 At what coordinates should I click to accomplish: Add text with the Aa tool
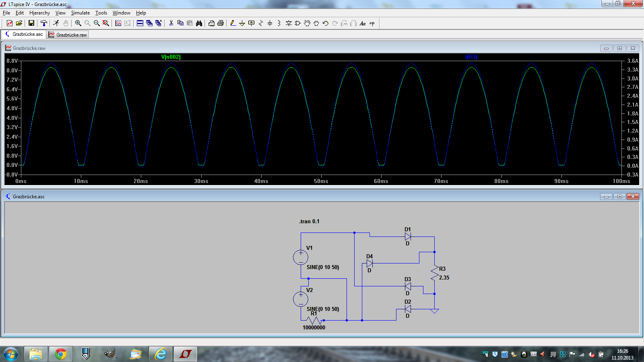363,23
